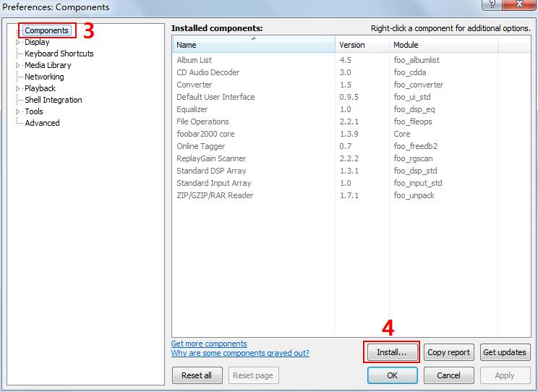Click version 0.9.5 of Default User Interface
538x392 pixels.
coord(349,97)
